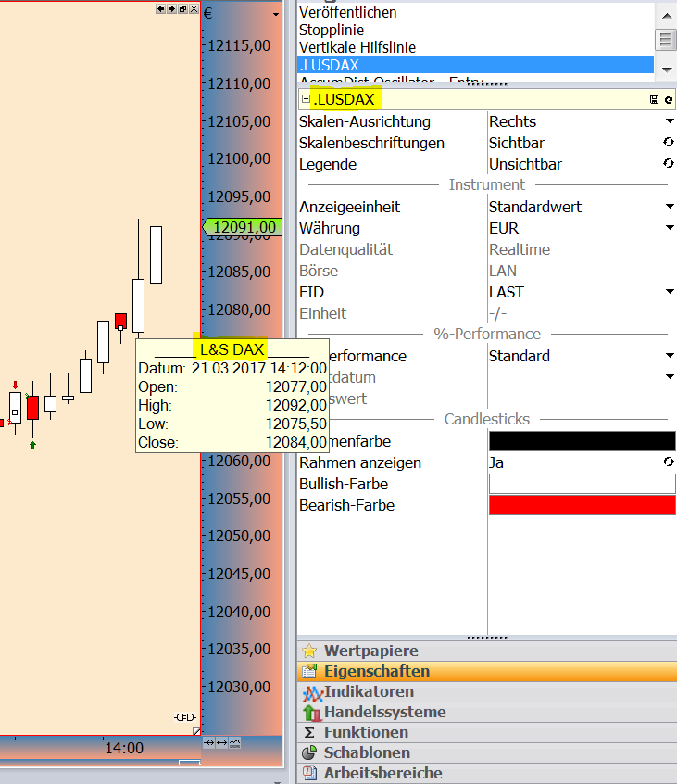
Task: Open the Indikatoren panel tab
Action: pyautogui.click(x=487, y=691)
